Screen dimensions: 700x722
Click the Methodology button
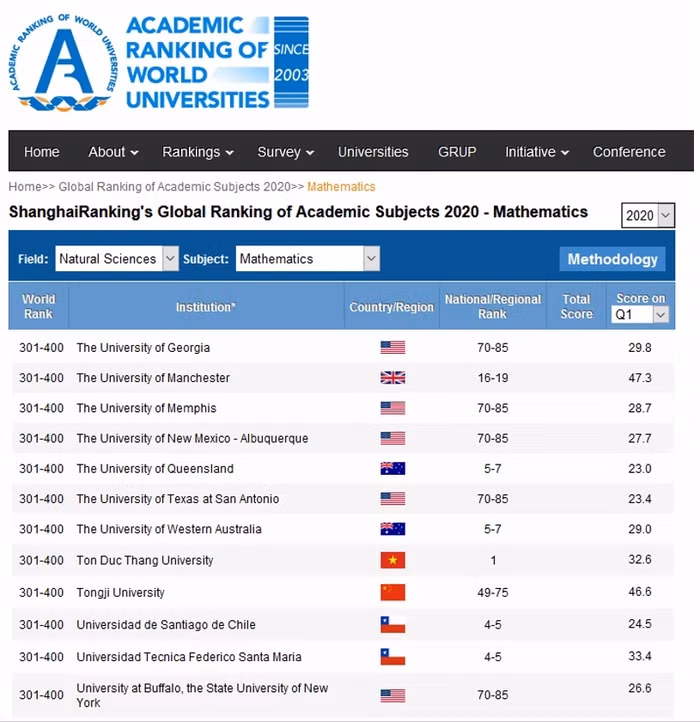click(x=612, y=259)
